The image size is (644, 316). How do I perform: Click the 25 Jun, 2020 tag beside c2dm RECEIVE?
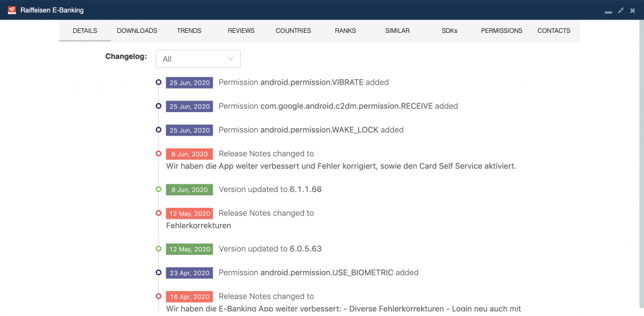(189, 107)
